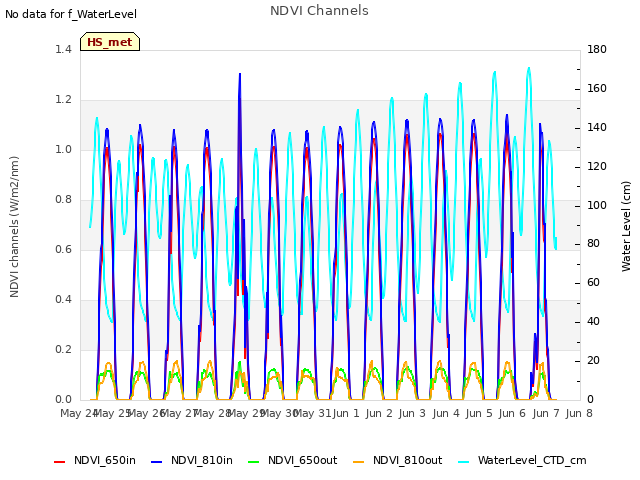Click the Jun 1 date label
The height and width of the screenshot is (480, 640).
pyautogui.click(x=346, y=413)
